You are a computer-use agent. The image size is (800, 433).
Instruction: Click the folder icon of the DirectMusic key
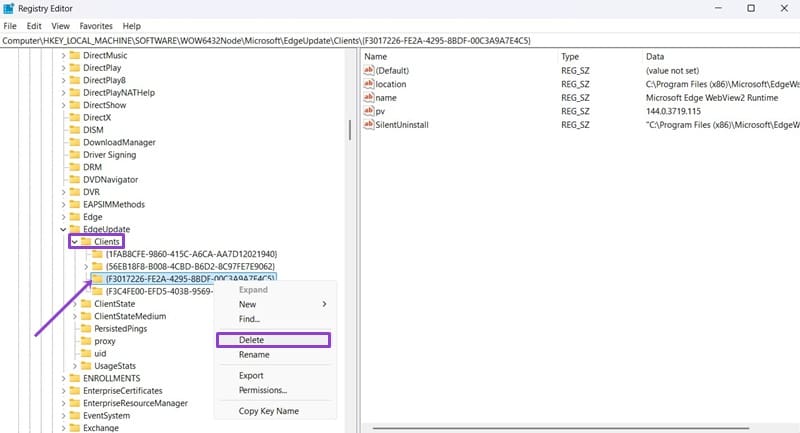click(x=73, y=55)
